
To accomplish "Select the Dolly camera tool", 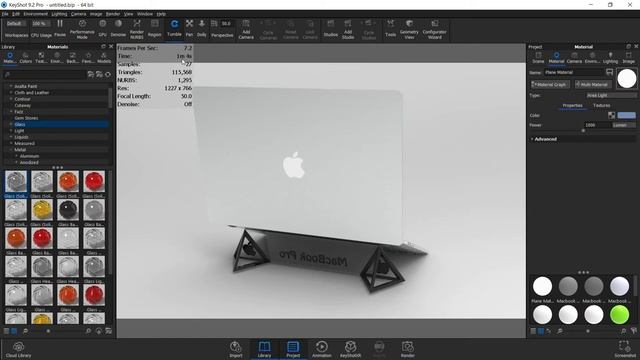I will [x=202, y=29].
